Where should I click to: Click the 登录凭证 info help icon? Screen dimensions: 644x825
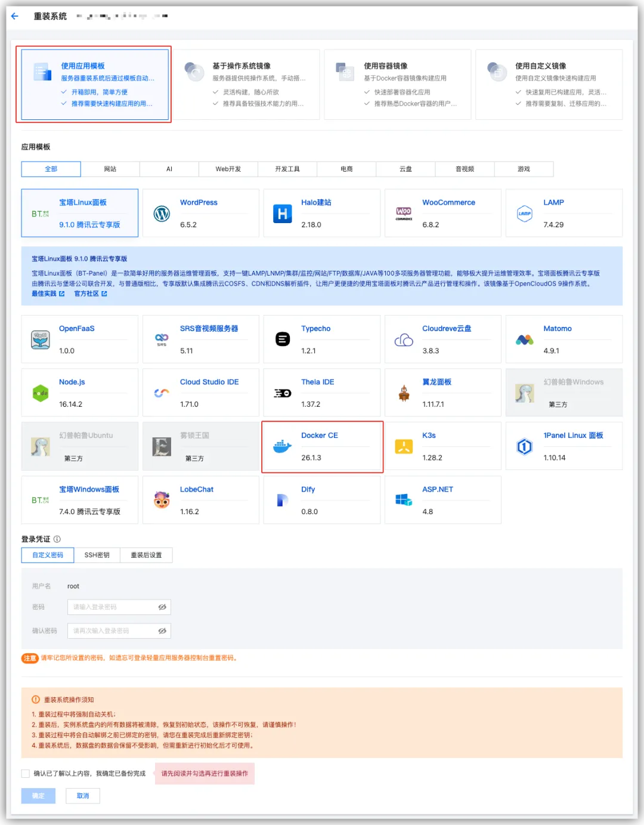tap(57, 539)
